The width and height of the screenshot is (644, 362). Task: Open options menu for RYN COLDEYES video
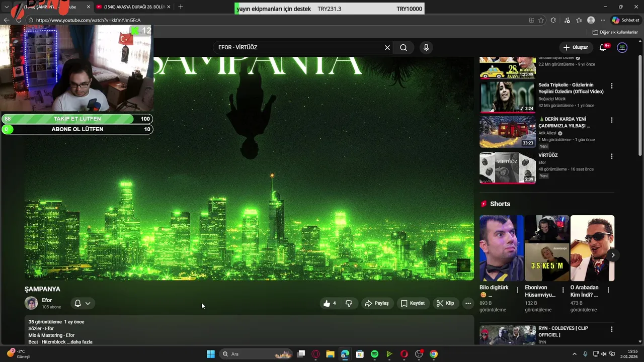[x=612, y=329]
